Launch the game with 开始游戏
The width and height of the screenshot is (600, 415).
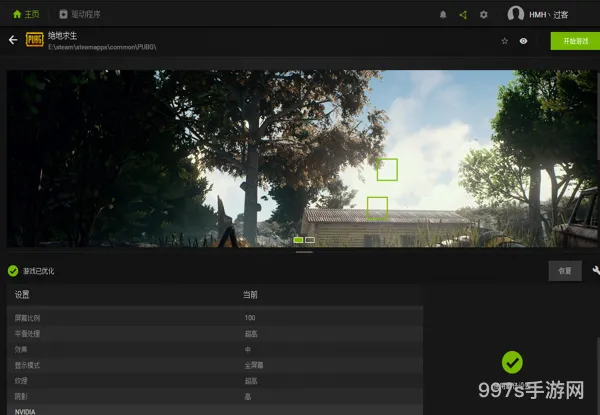tap(575, 41)
